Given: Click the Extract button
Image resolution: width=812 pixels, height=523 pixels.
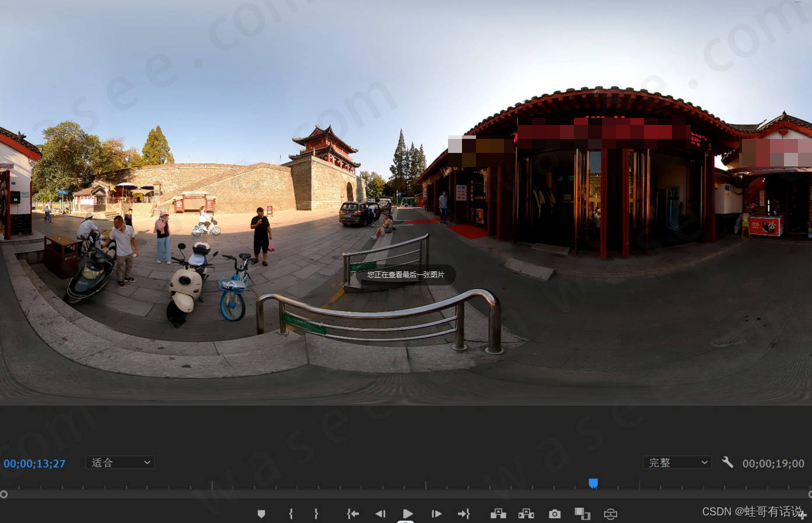Looking at the screenshot, I should coord(526,514).
